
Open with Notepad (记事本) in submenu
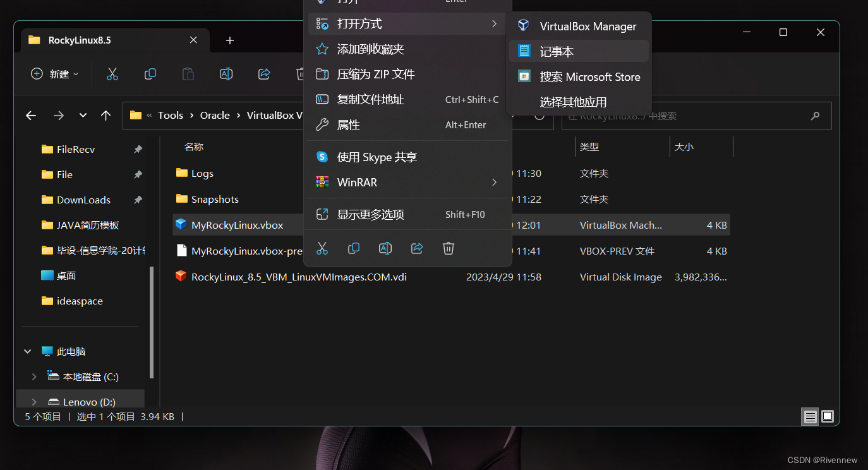coord(579,51)
